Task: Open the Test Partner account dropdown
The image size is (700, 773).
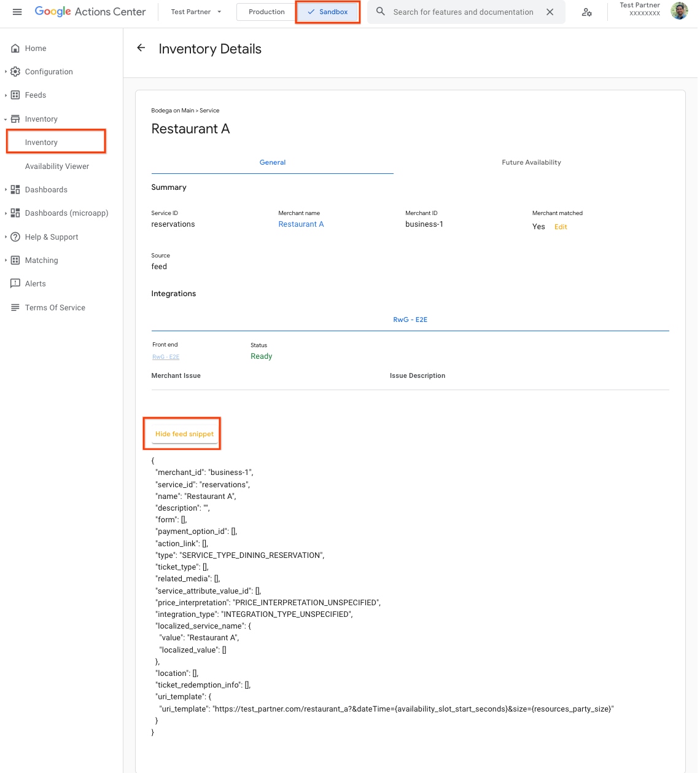Action: point(195,11)
